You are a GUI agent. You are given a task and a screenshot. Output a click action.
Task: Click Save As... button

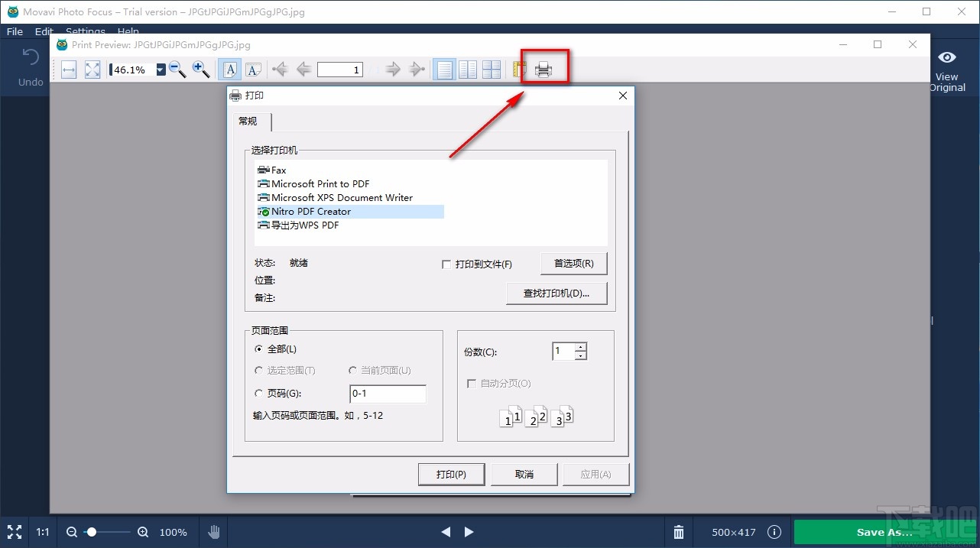click(x=884, y=532)
